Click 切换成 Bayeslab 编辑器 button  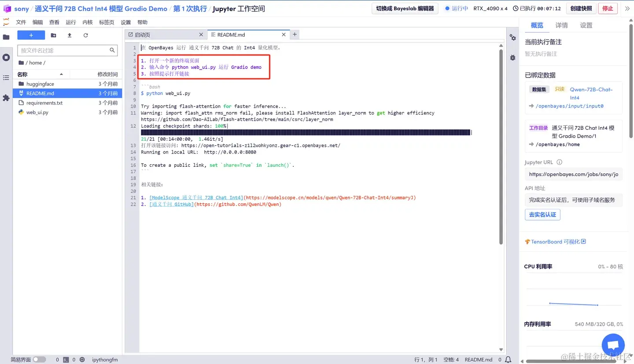405,8
